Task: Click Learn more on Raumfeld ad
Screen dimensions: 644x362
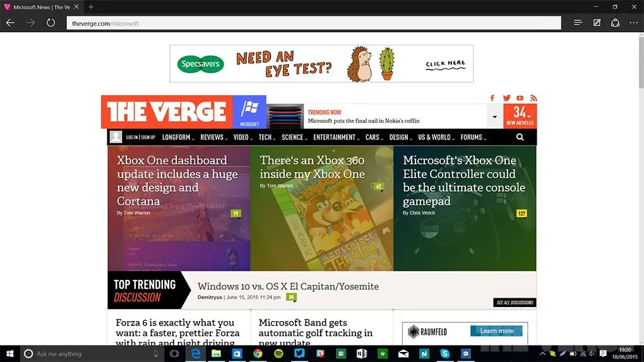Action: [x=496, y=331]
